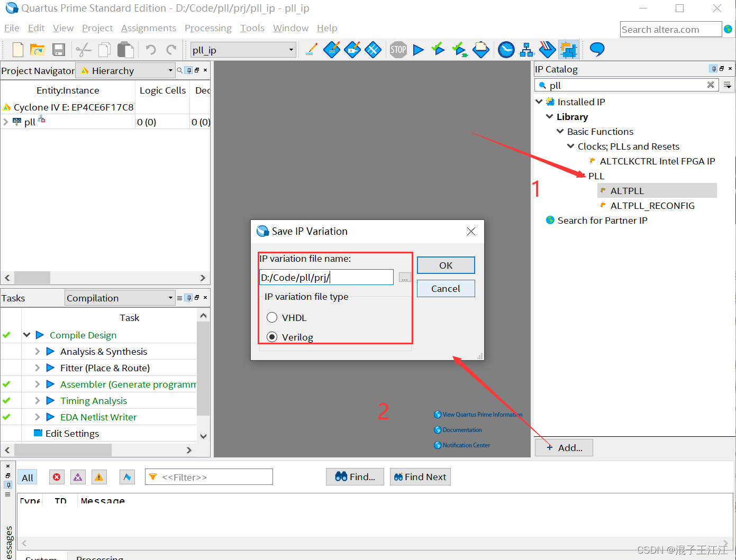Viewport: 736px width, 560px height.
Task: Open the Processing menu
Action: tap(208, 28)
